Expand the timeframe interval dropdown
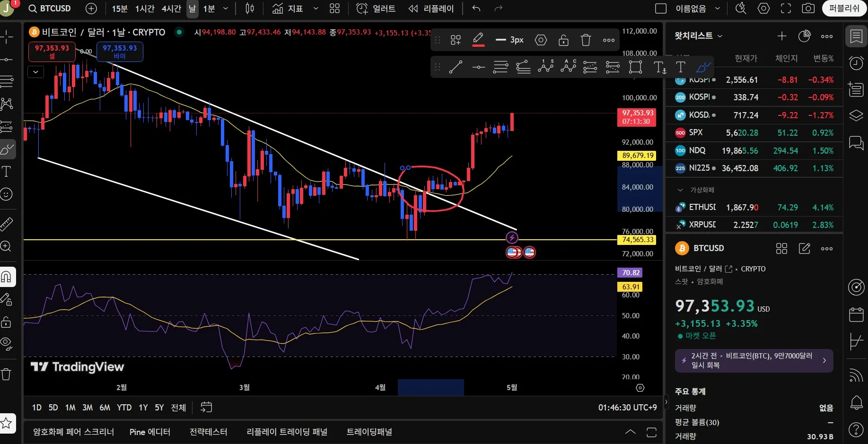This screenshot has width=868, height=444. (x=226, y=9)
